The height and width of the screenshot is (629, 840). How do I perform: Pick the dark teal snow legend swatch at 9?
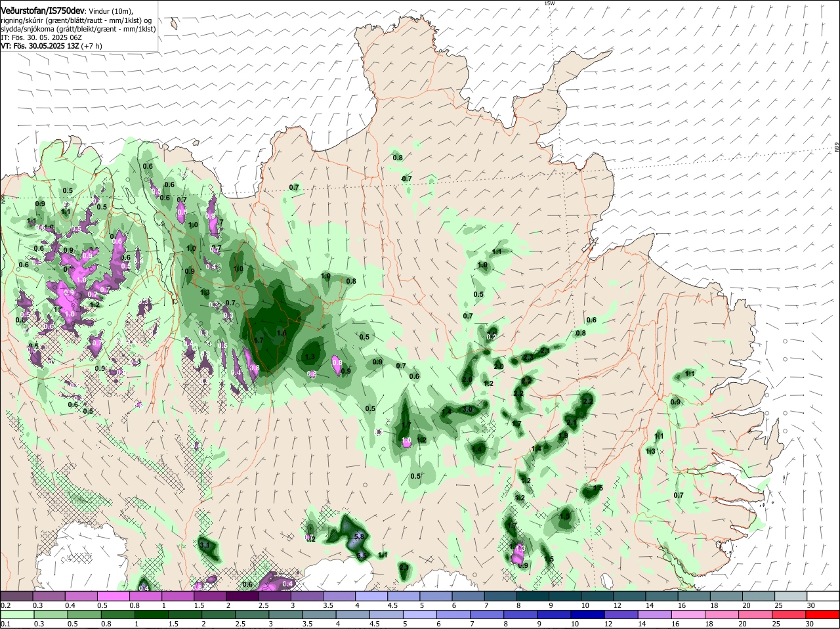click(564, 596)
